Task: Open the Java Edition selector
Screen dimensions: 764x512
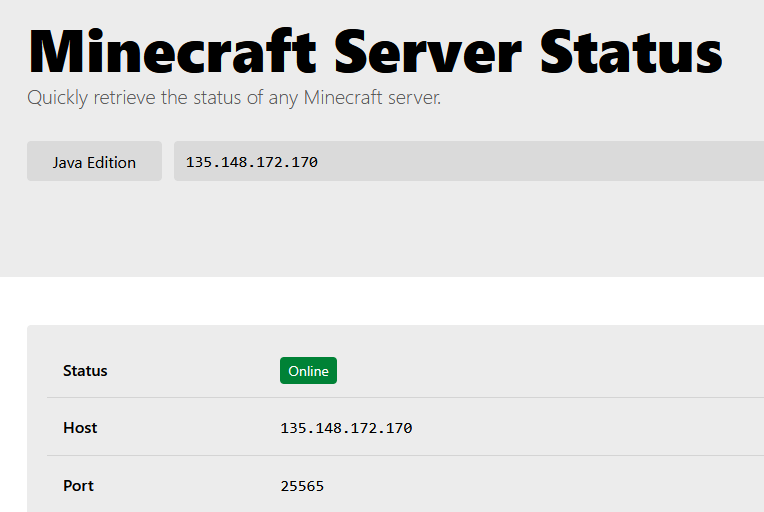Action: click(x=94, y=161)
